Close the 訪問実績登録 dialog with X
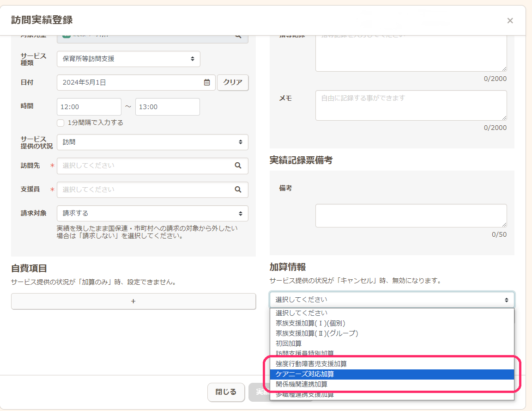 point(510,20)
